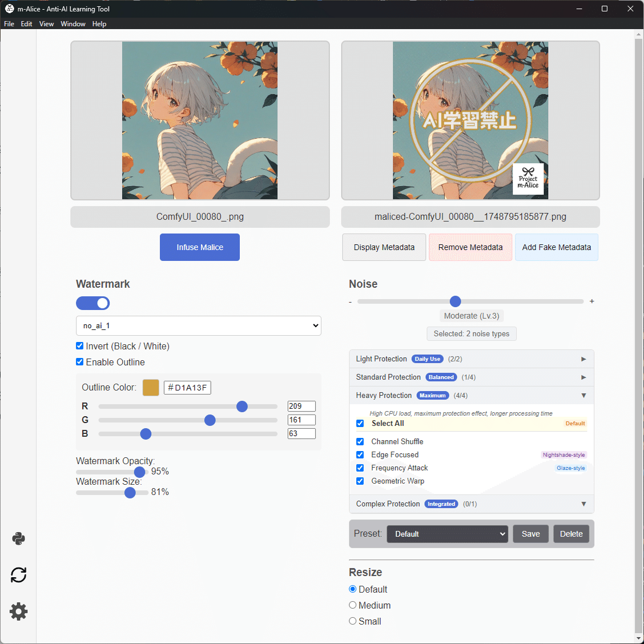Screen dimensions: 644x644
Task: Uncheck Geometric Warp noise type
Action: (360, 481)
